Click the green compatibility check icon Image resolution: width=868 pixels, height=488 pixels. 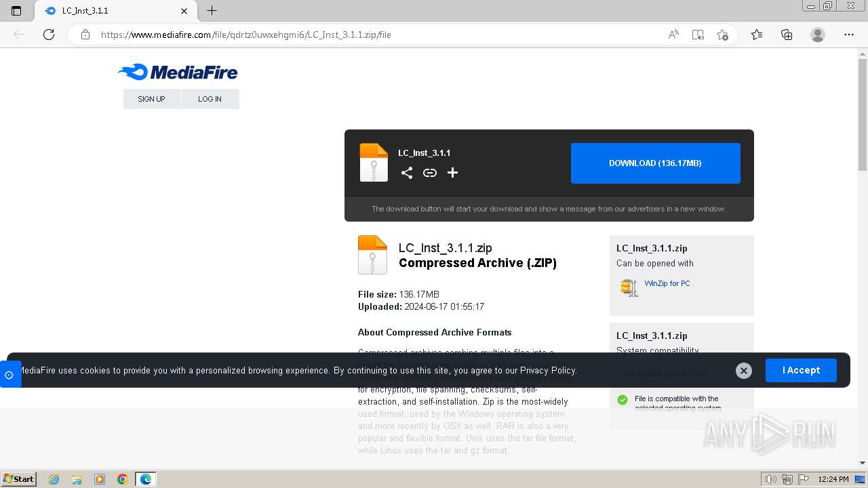623,400
